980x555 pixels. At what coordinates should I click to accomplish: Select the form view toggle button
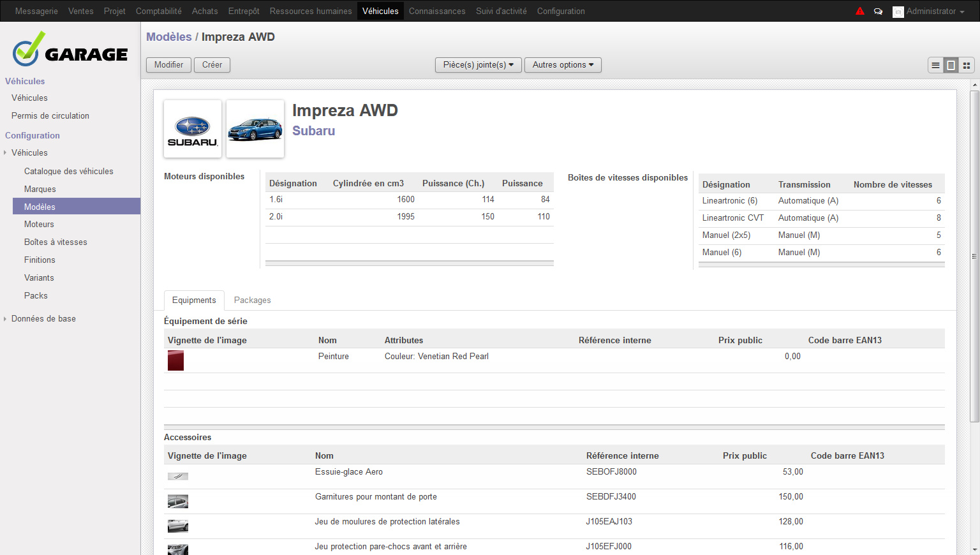coord(951,65)
